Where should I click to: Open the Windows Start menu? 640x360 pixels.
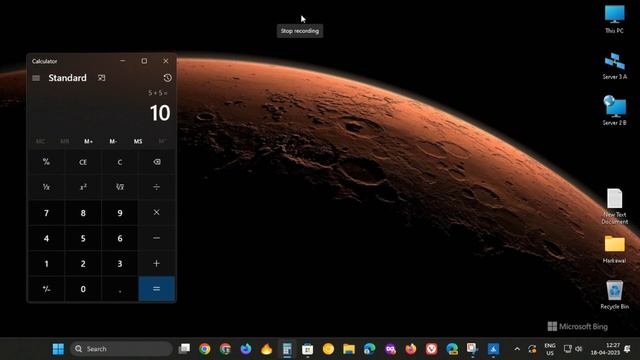click(58, 349)
